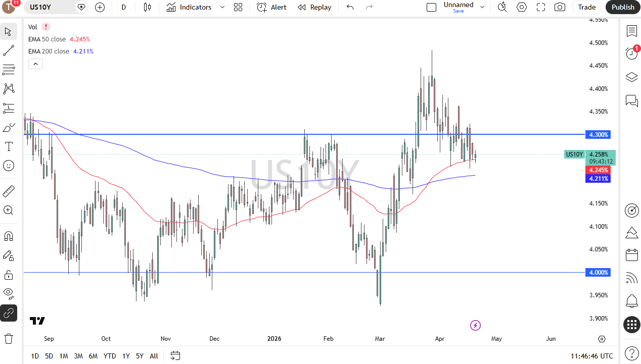641x364 pixels.
Task: Select the text annotation tool
Action: [9, 146]
